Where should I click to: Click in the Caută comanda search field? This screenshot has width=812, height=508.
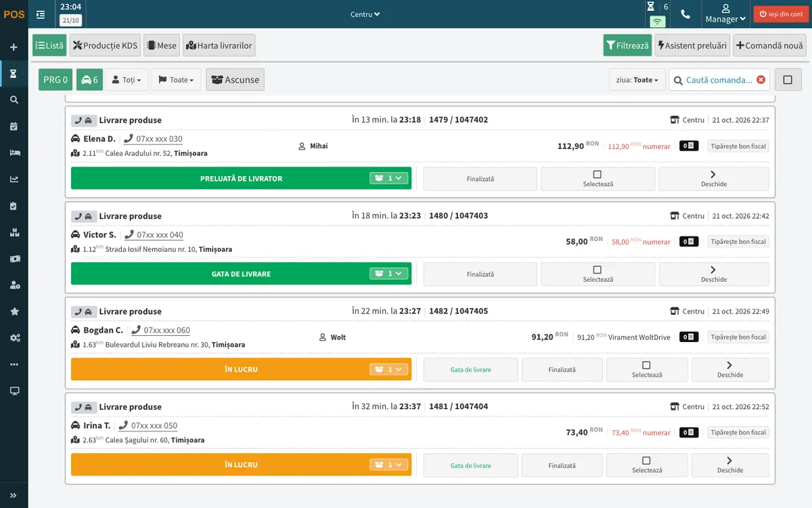719,80
